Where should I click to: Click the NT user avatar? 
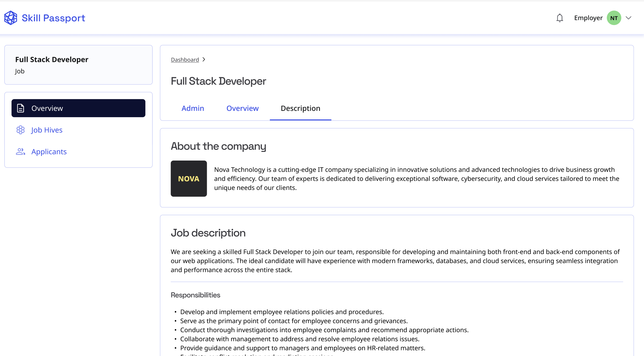[614, 18]
